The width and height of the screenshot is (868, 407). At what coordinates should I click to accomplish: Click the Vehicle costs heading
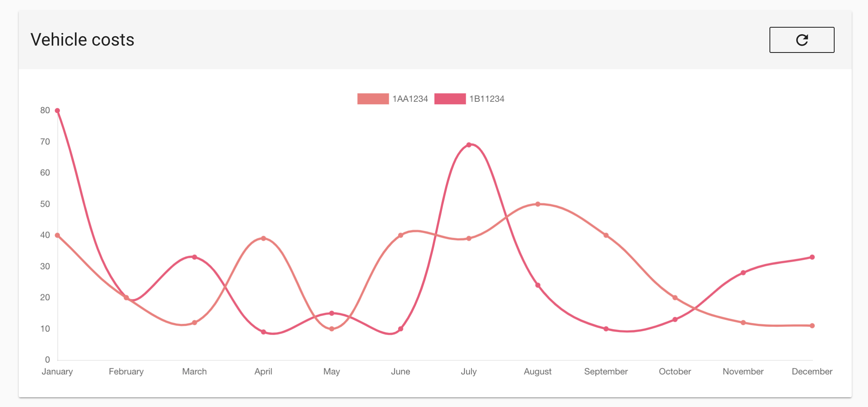pyautogui.click(x=82, y=40)
